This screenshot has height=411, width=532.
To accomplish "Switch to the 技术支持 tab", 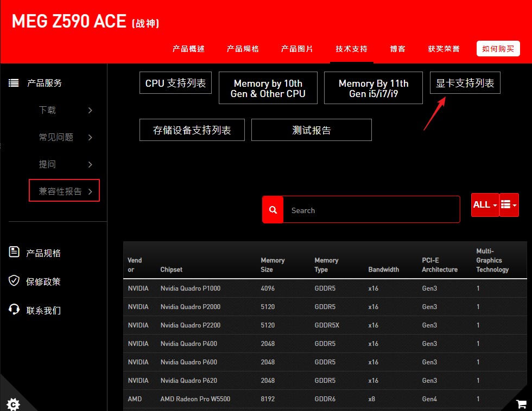I will click(x=352, y=49).
